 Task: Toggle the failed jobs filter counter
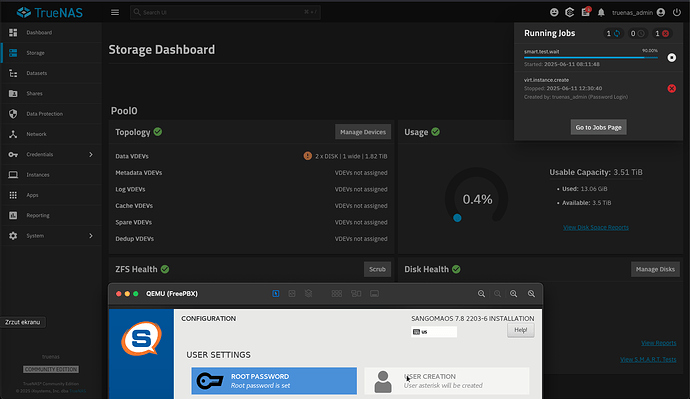click(662, 33)
